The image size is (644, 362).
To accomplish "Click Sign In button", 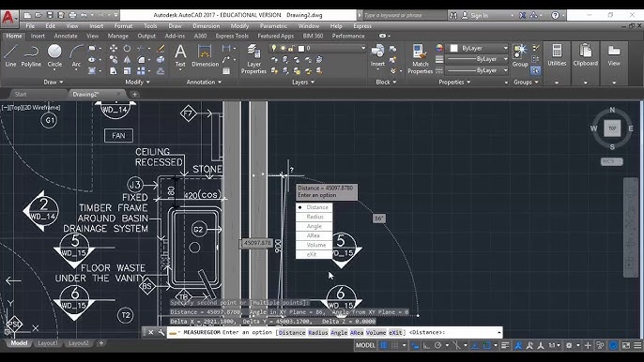I will [x=475, y=15].
